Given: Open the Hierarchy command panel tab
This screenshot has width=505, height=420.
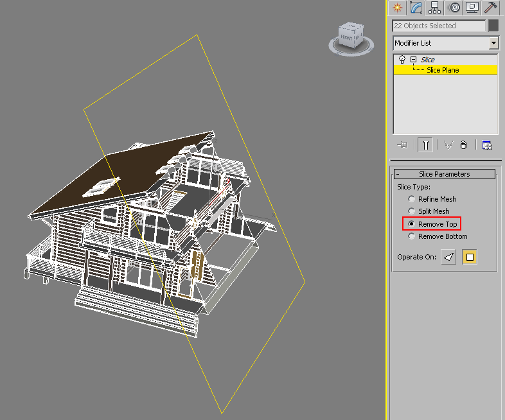Looking at the screenshot, I should pos(434,8).
